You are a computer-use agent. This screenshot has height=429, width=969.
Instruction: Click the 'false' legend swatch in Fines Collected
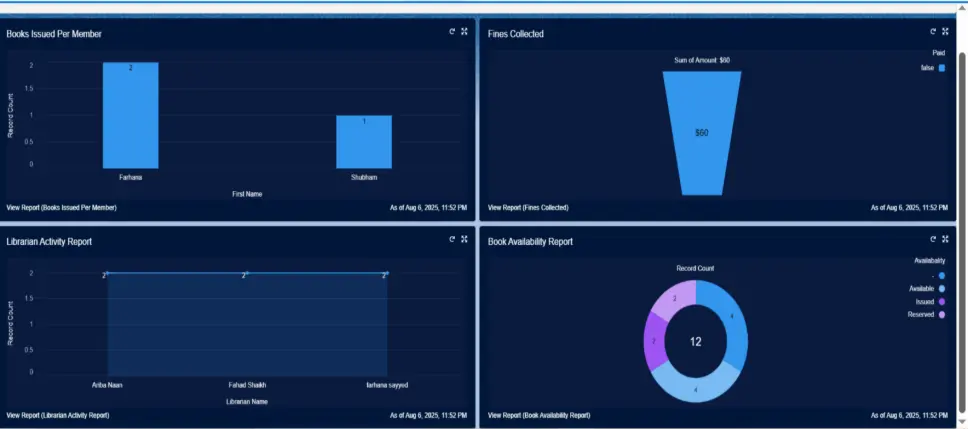(941, 68)
